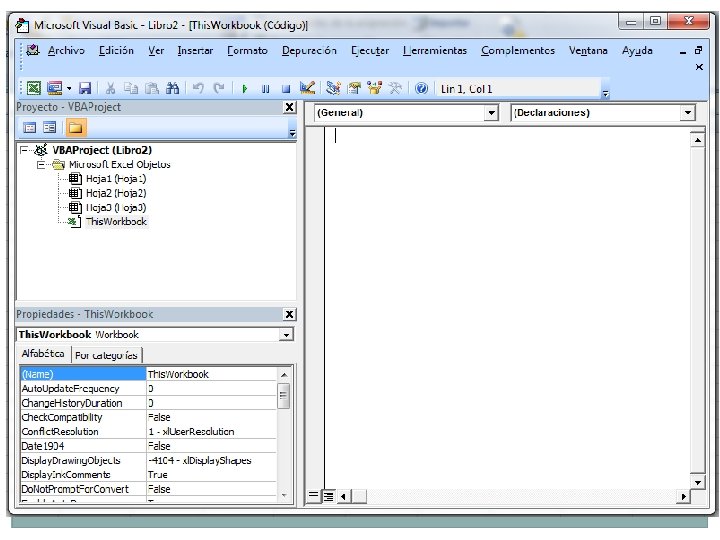
Task: Select the (Name) property row
Action: [x=148, y=374]
